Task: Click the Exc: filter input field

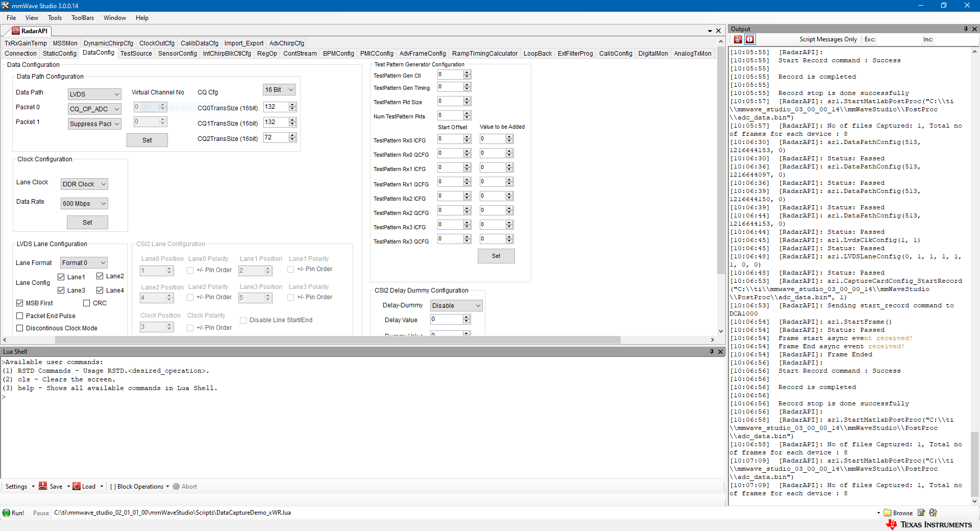Action: pyautogui.click(x=898, y=39)
